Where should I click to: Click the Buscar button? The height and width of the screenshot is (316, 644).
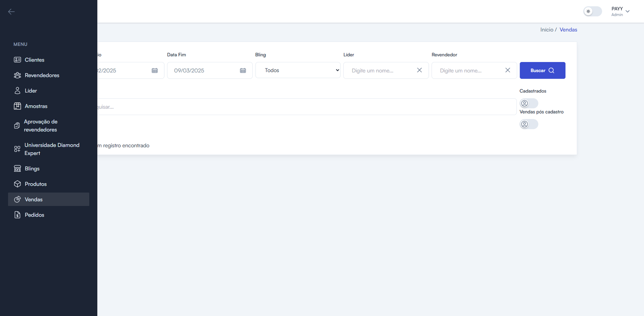point(543,70)
